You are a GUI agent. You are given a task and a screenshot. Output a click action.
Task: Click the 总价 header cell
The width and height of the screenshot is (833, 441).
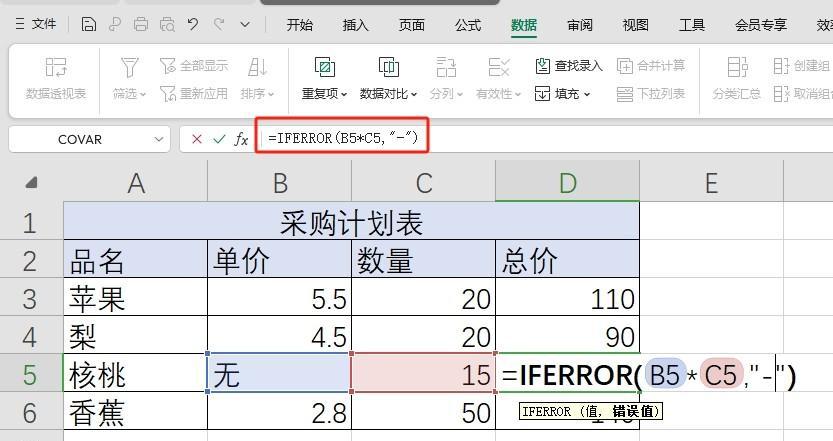567,259
